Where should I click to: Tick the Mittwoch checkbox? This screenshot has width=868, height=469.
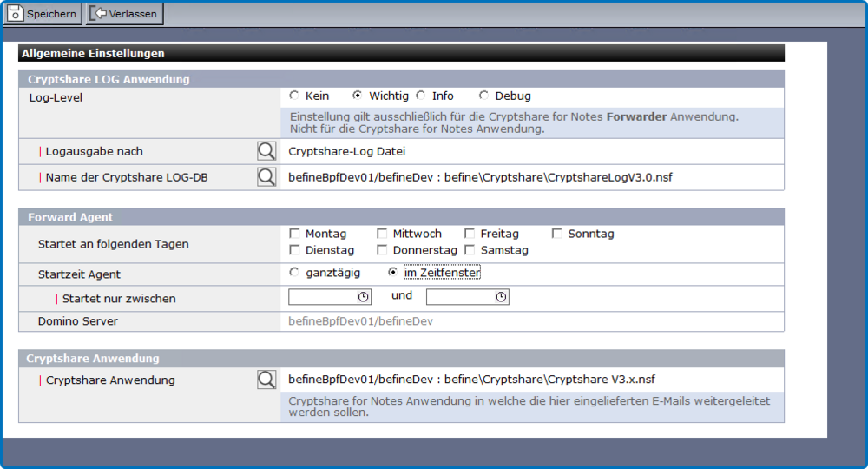[x=382, y=234]
